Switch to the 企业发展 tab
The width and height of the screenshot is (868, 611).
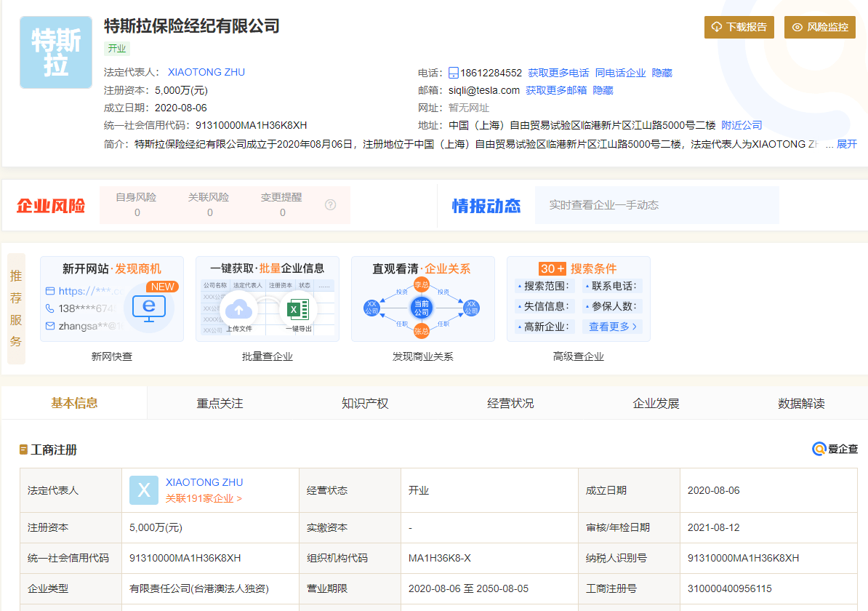656,403
